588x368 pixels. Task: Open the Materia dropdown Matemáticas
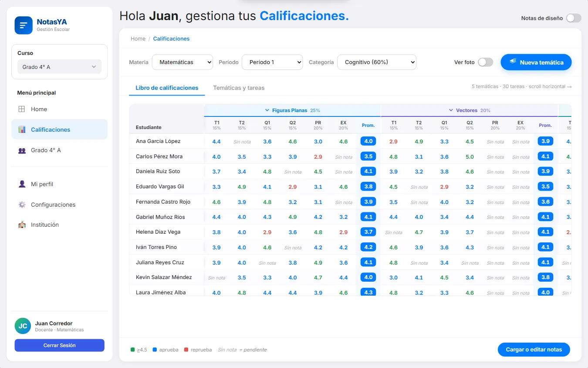(182, 62)
